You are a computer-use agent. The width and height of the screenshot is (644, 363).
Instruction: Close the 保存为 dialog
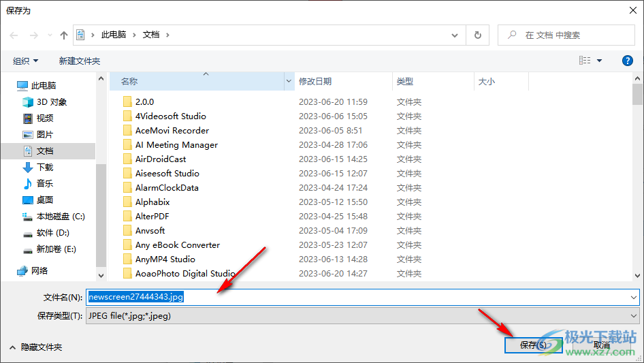[x=633, y=10]
